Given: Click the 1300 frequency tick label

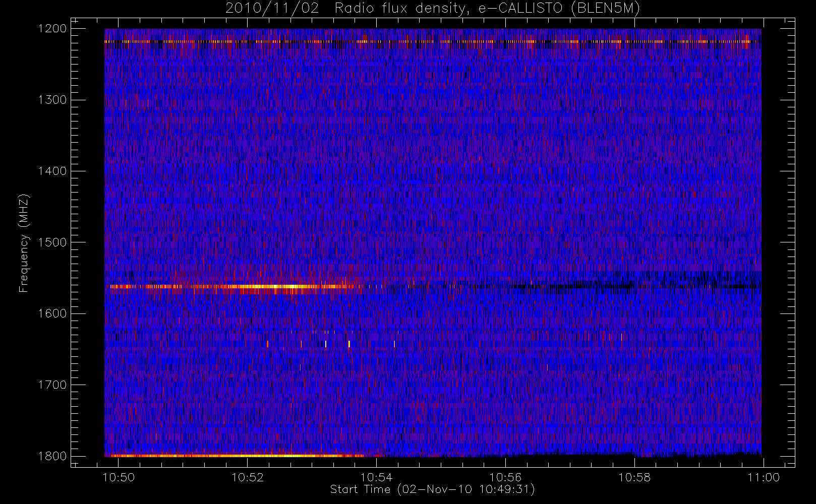Looking at the screenshot, I should (x=52, y=100).
